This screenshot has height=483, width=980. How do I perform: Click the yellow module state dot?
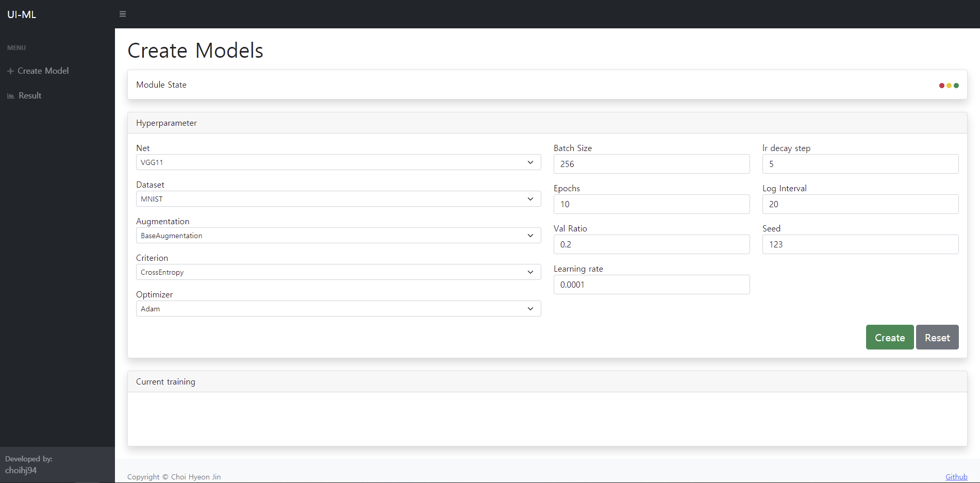[x=949, y=86]
